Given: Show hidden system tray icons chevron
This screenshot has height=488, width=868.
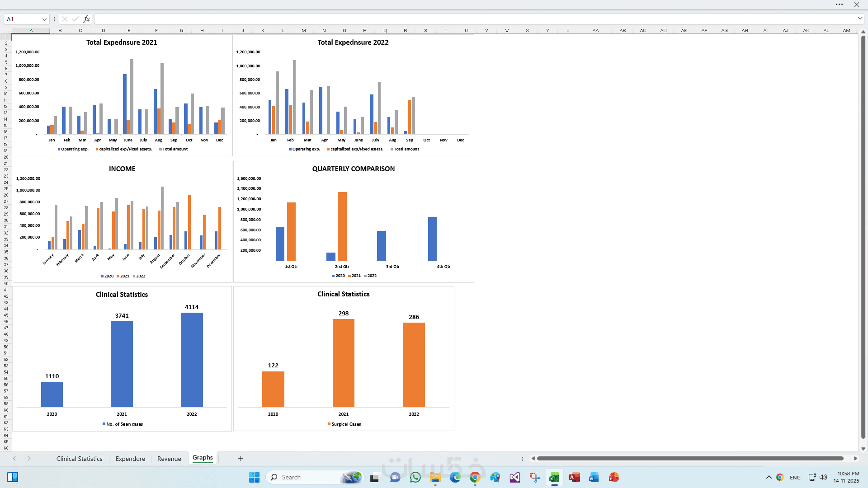Looking at the screenshot, I should point(769,477).
